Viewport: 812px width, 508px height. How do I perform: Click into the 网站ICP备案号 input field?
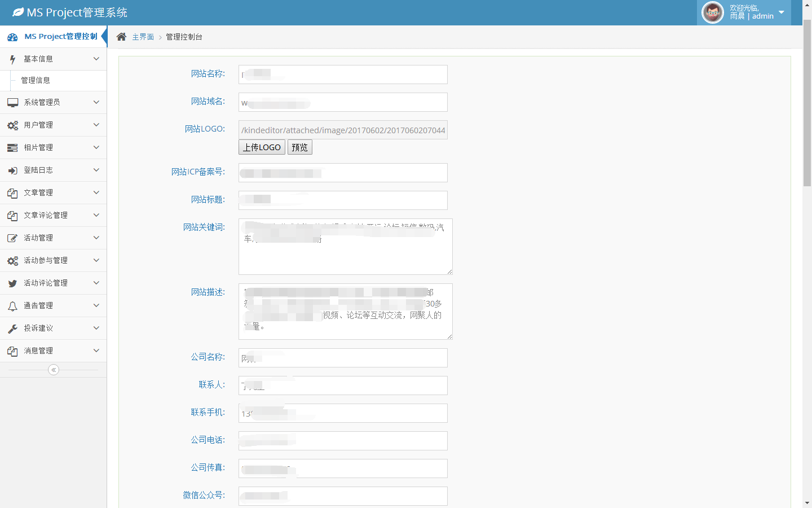tap(343, 173)
